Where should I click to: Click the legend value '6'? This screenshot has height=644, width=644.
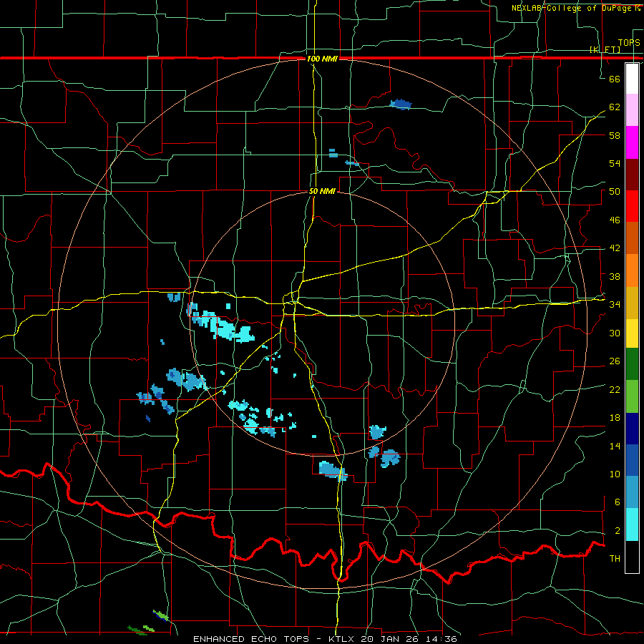pyautogui.click(x=617, y=502)
